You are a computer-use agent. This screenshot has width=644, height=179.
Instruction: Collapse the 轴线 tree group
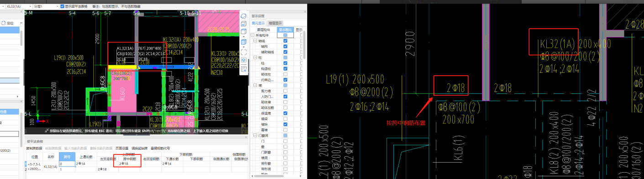[256, 41]
